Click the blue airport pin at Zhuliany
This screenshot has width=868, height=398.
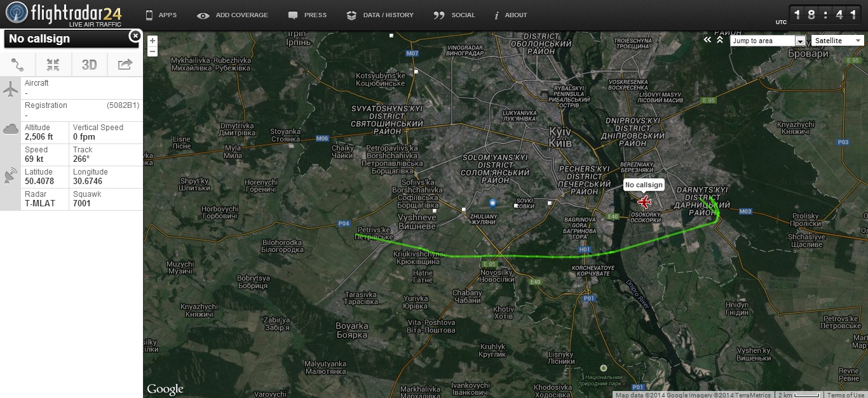pyautogui.click(x=492, y=203)
